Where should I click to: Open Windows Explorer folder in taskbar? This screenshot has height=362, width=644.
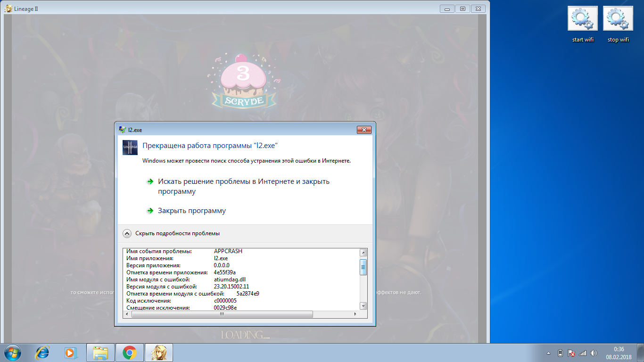coord(101,353)
